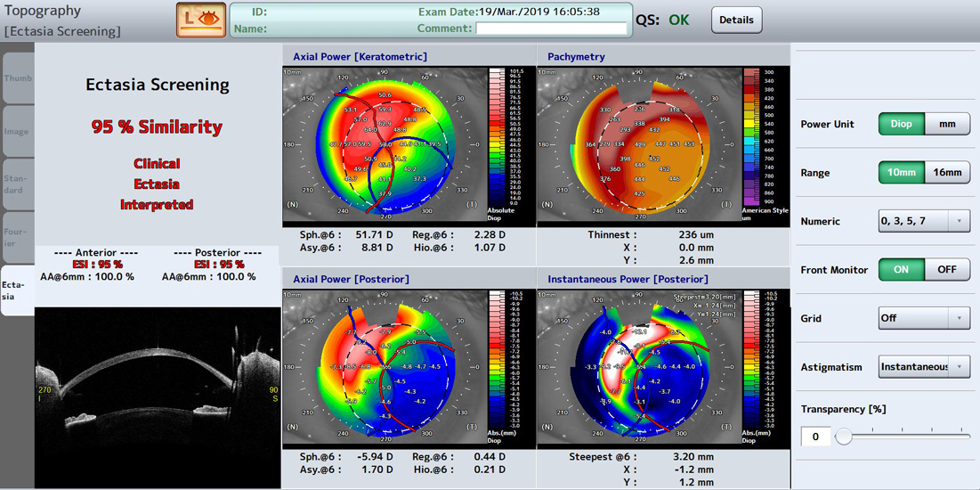This screenshot has height=490, width=980.
Task: Open the Fourier side tab
Action: click(x=17, y=237)
